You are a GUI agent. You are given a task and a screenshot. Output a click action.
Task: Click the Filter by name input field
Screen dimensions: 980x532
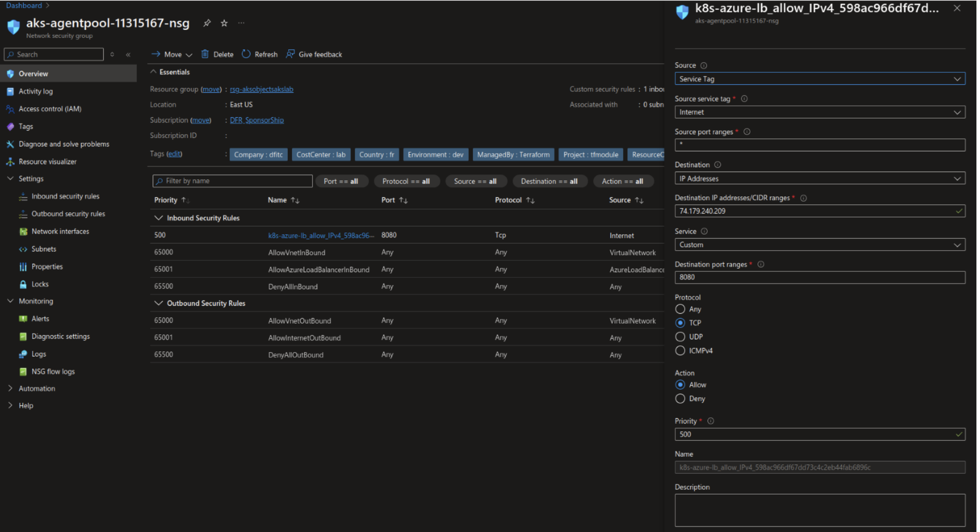[232, 180]
